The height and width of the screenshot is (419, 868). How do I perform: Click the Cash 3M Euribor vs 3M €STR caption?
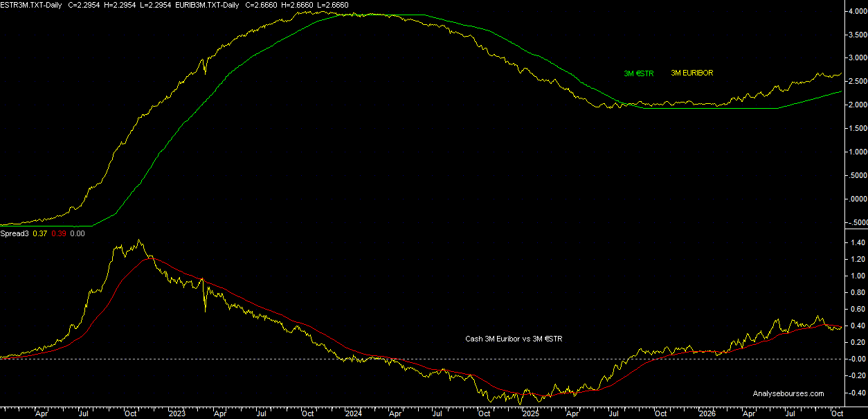[x=514, y=339]
